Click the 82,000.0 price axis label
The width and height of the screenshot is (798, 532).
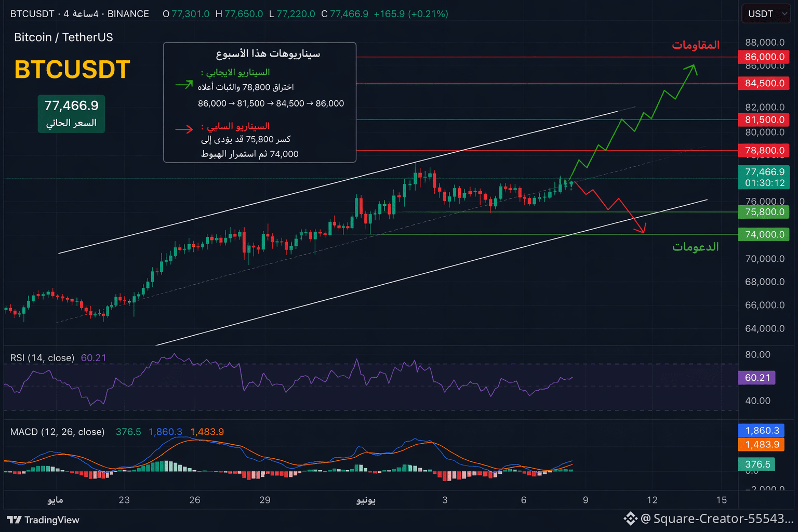[x=765, y=108]
